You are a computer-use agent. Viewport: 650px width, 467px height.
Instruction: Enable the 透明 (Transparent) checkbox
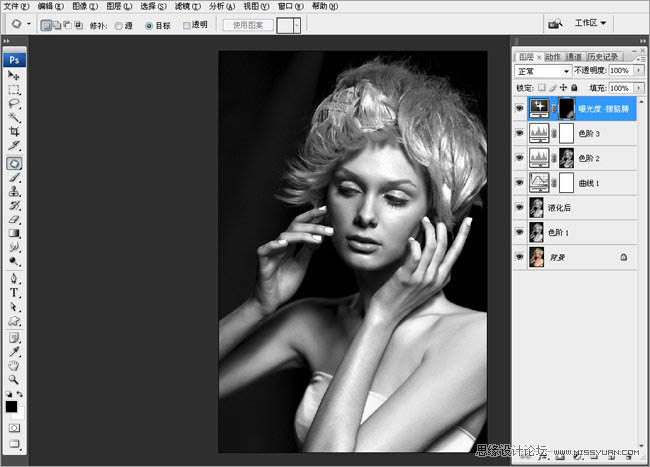point(187,23)
